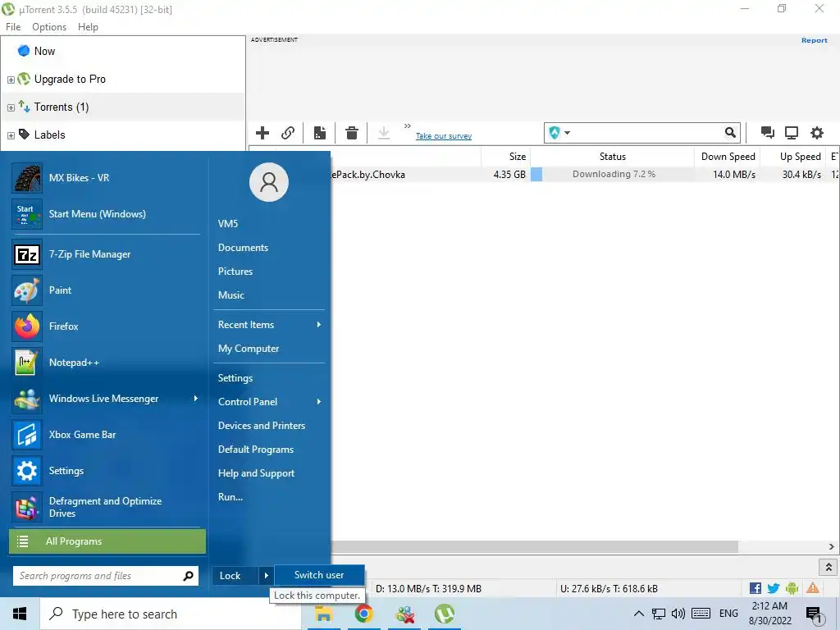Click the Twitter icon in status bar
Viewport: 840px width, 630px height.
(x=773, y=588)
